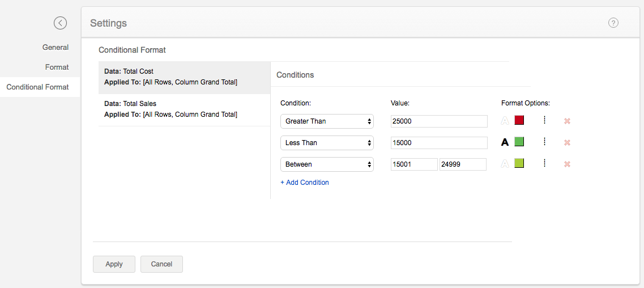This screenshot has width=644, height=288.
Task: Click the value field containing 25000
Action: point(439,121)
